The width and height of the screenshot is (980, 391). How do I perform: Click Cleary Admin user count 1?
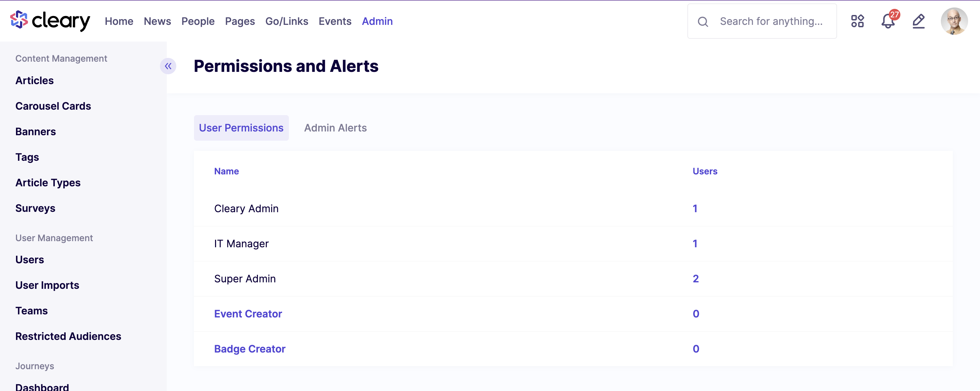tap(695, 209)
